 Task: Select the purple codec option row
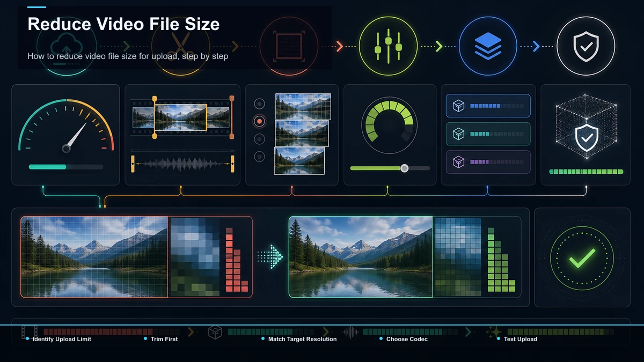(488, 162)
